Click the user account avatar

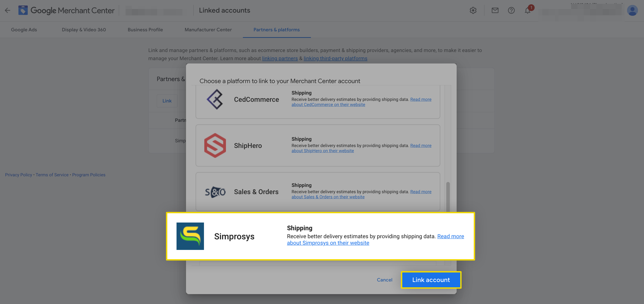coord(632,11)
